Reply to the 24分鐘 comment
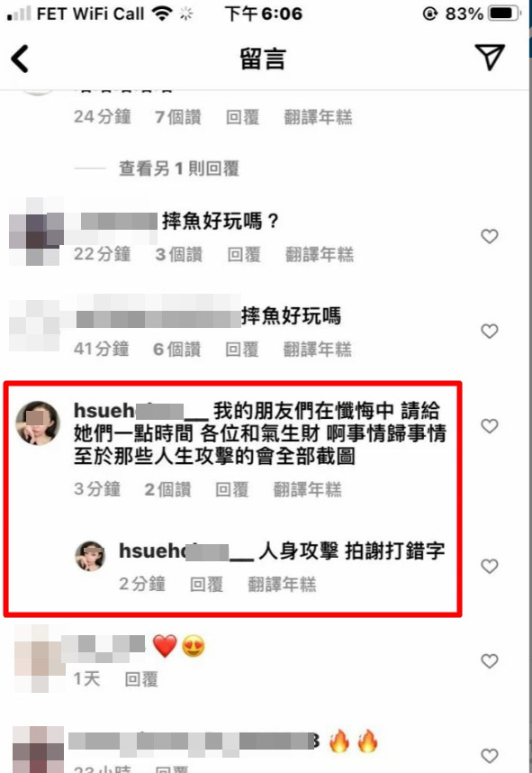This screenshot has width=532, height=773. point(242,117)
